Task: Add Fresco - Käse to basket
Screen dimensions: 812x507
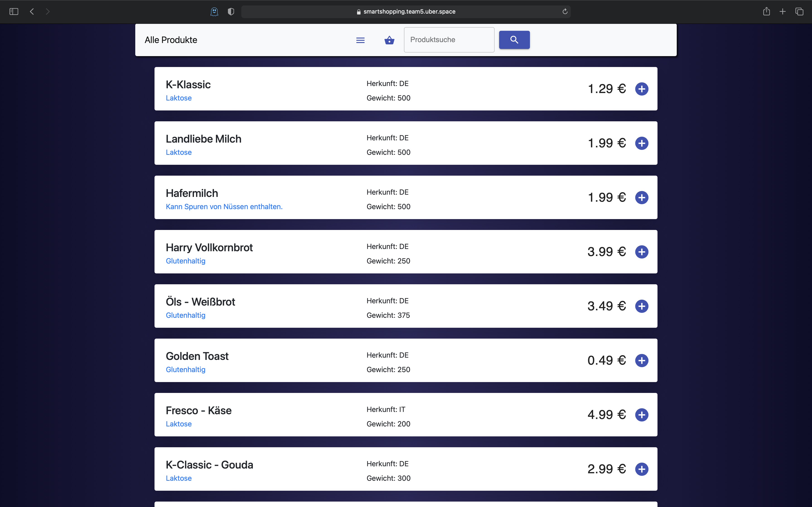Action: 642,415
